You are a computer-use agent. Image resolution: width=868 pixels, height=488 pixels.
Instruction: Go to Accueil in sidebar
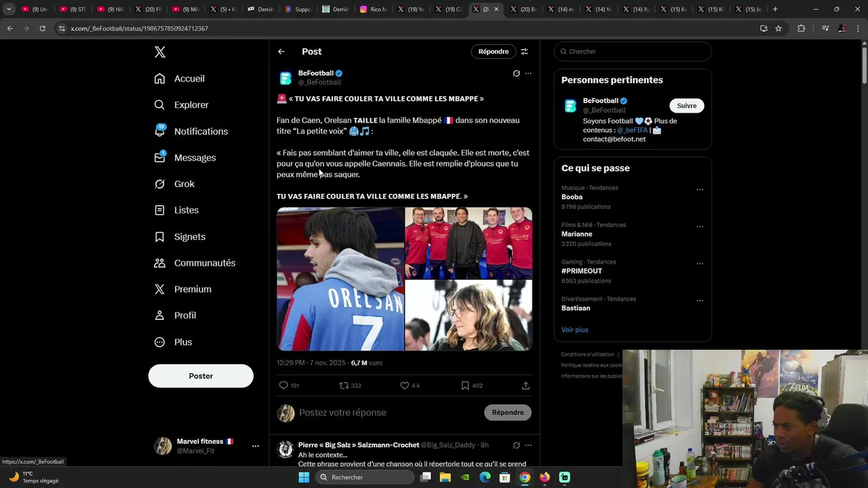(180, 79)
